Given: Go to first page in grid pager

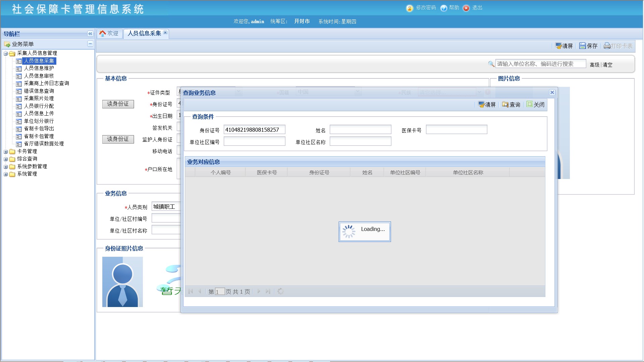Looking at the screenshot, I should [191, 292].
